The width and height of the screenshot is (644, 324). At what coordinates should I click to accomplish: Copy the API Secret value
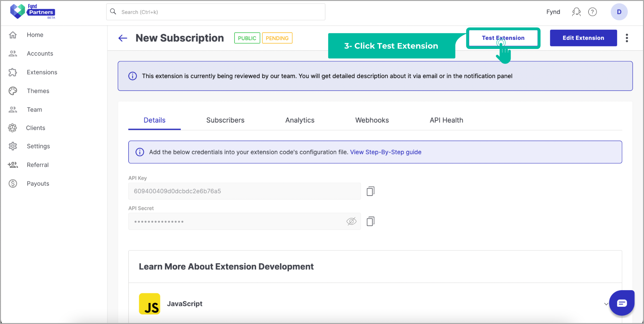click(371, 221)
